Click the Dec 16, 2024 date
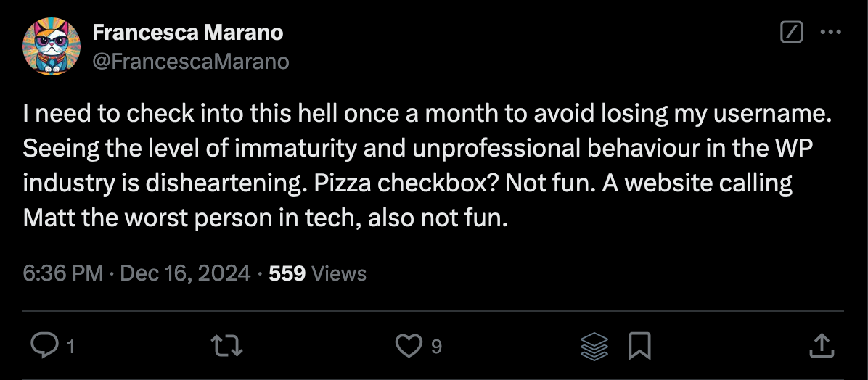Viewport: 868px width, 380px height. [x=185, y=273]
